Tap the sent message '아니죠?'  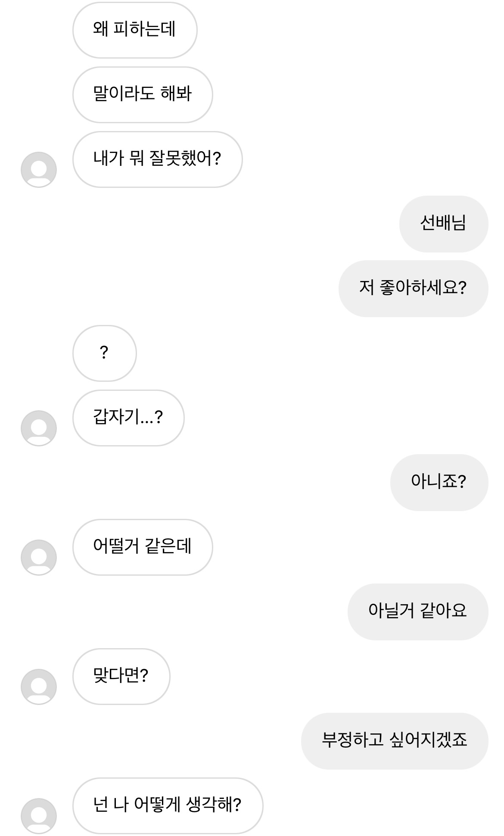pyautogui.click(x=439, y=482)
